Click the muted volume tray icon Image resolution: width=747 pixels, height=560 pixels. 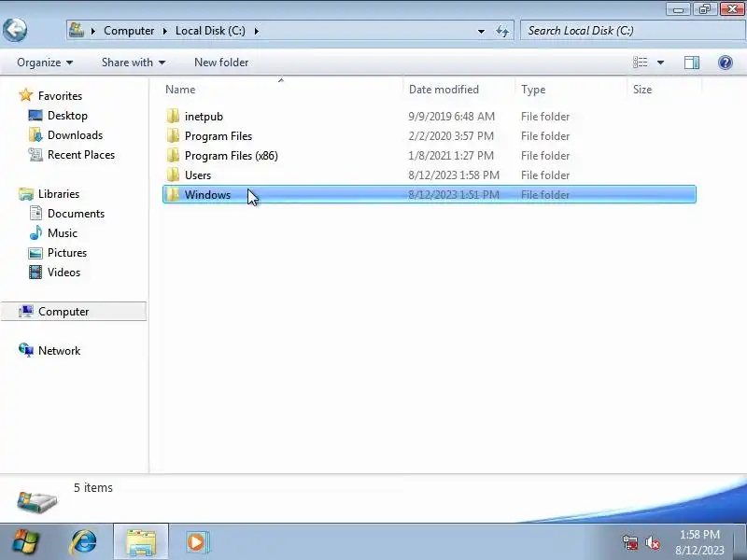[653, 542]
